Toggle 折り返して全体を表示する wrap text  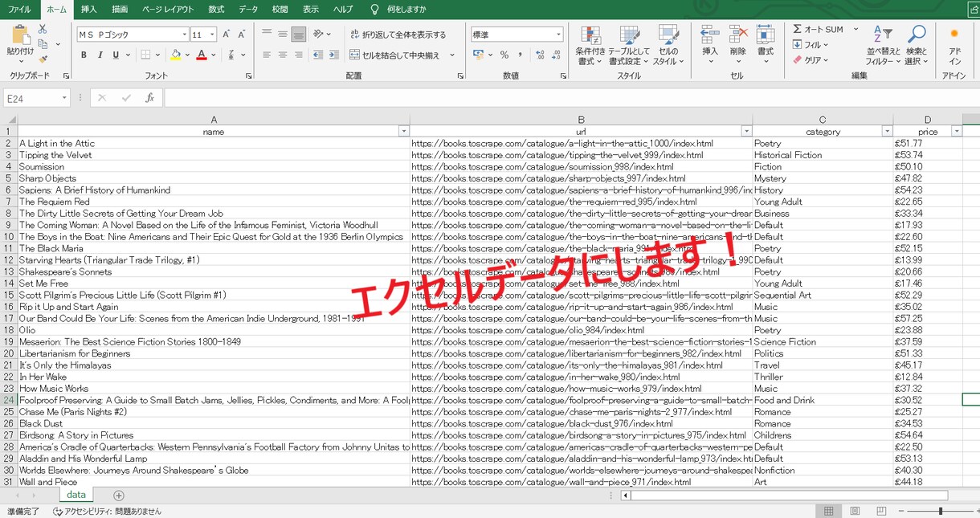(x=398, y=35)
